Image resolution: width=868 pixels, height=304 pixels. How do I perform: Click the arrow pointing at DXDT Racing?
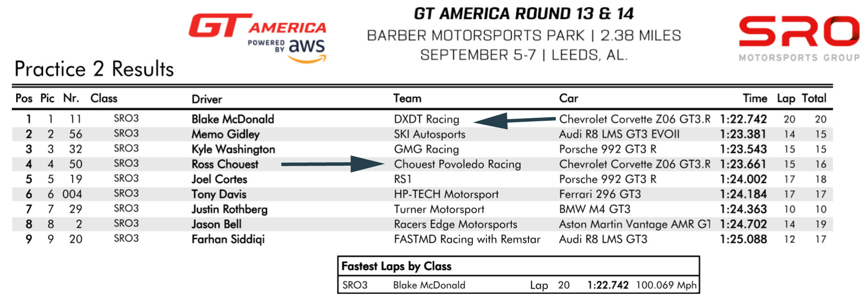click(x=514, y=120)
